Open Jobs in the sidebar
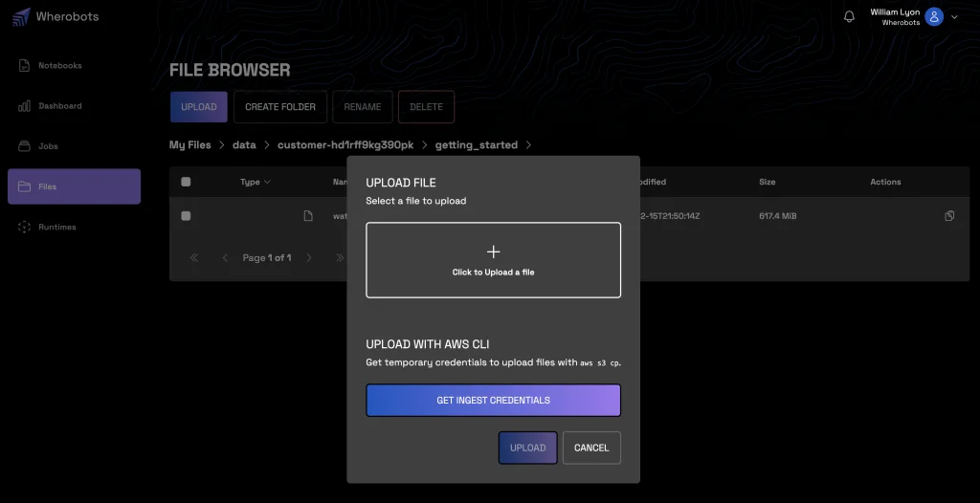The width and height of the screenshot is (980, 503). tap(74, 146)
